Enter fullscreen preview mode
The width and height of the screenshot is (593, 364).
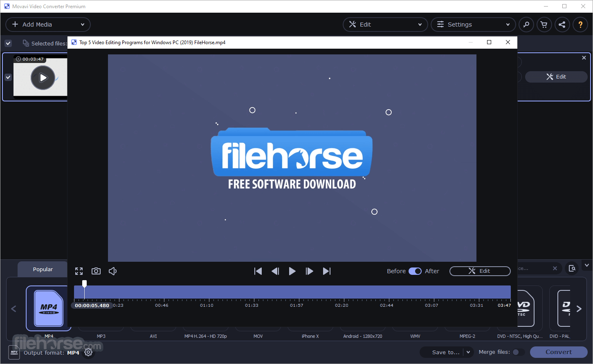click(79, 271)
